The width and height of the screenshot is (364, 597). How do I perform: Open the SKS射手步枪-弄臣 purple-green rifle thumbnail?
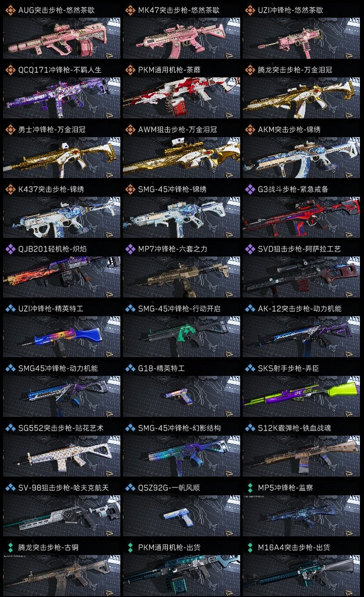(x=301, y=396)
